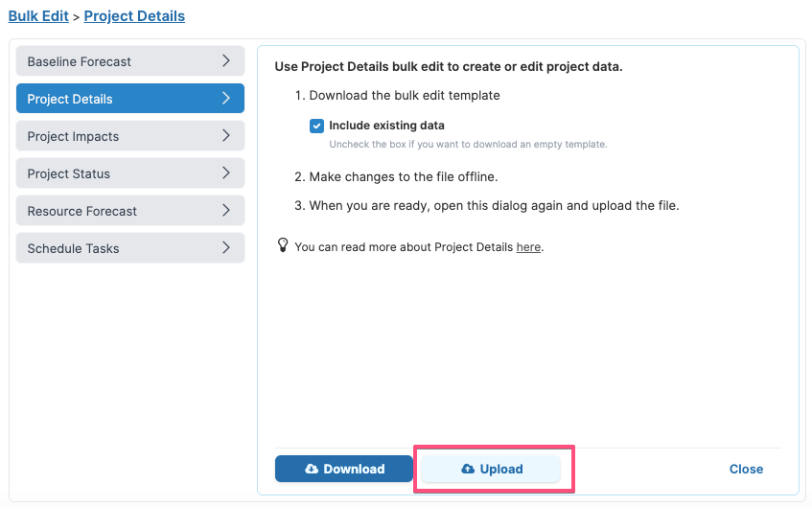Close the dialog with the Close link
The height and width of the screenshot is (507, 812).
click(x=746, y=469)
